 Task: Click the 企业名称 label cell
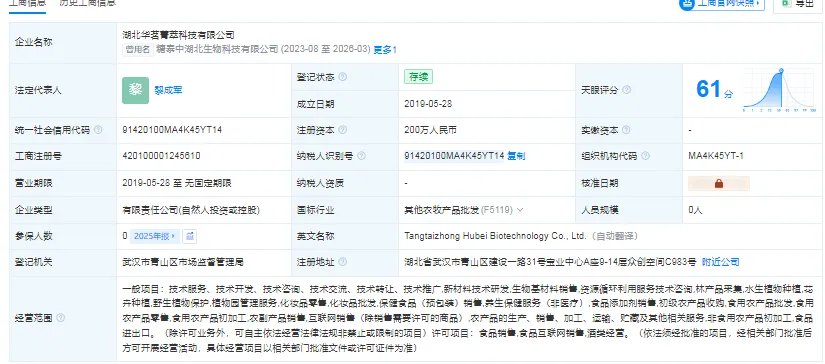coord(63,43)
